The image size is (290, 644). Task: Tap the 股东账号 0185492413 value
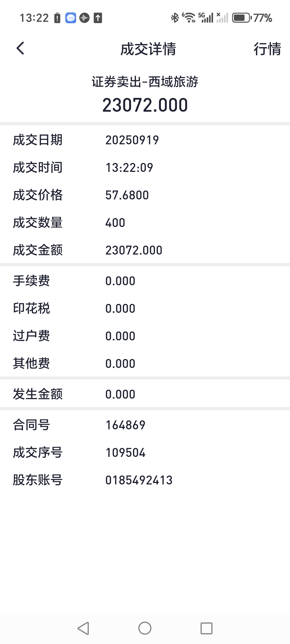(139, 480)
